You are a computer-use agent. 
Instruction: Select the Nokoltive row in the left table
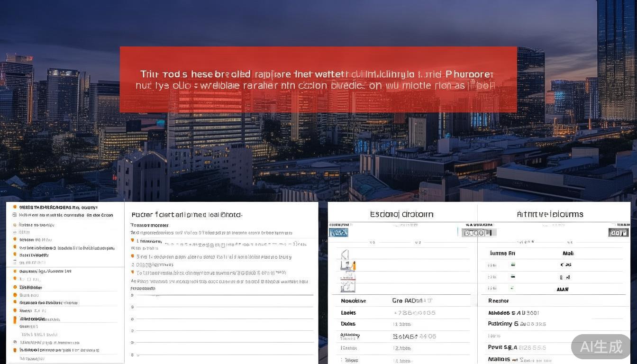(x=354, y=301)
